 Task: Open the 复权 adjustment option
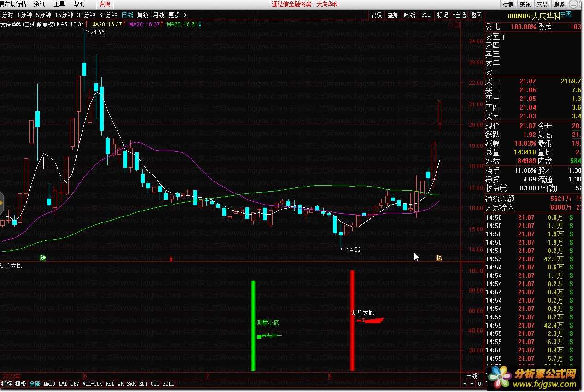(377, 15)
